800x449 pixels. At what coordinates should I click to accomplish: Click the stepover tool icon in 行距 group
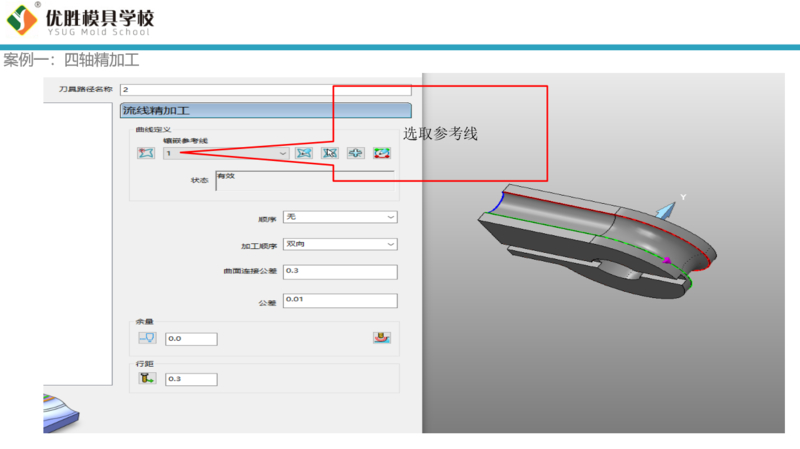[x=147, y=379]
